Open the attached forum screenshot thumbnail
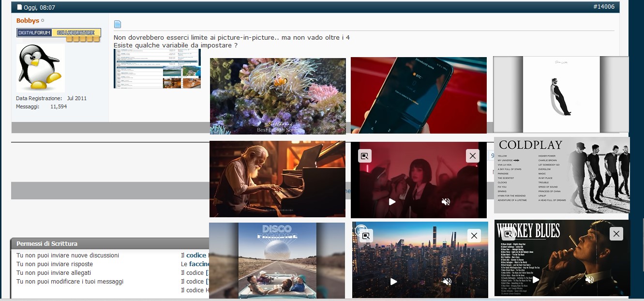644x301 pixels. point(157,68)
